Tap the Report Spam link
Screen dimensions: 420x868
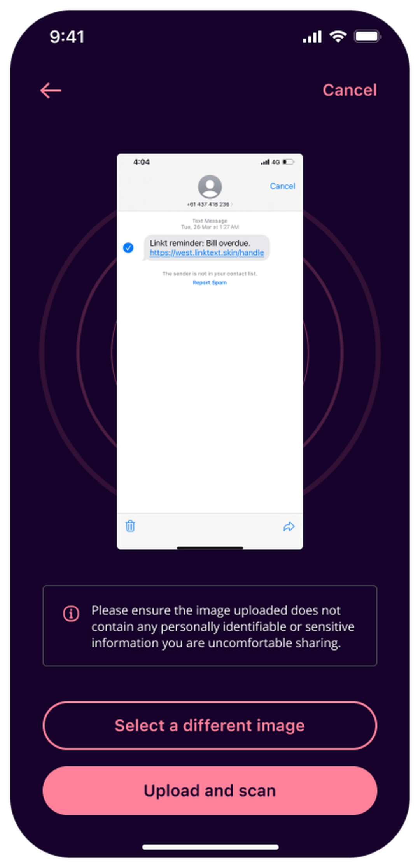210,282
